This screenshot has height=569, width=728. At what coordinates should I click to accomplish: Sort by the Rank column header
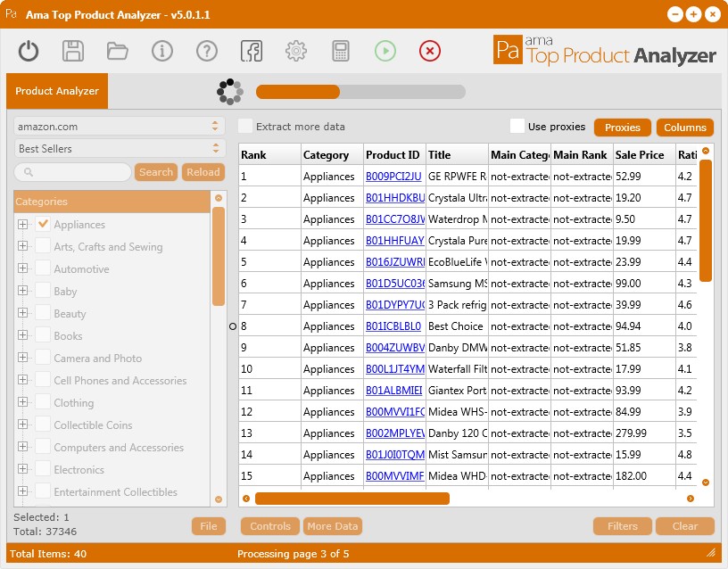[269, 154]
